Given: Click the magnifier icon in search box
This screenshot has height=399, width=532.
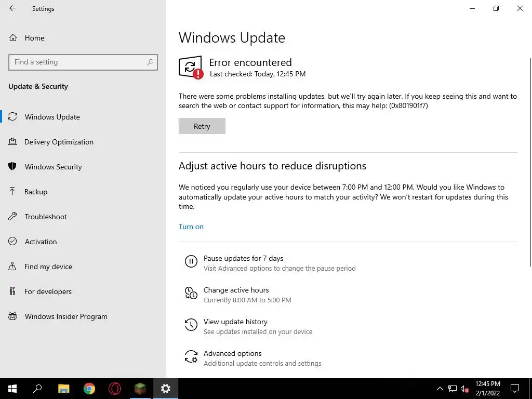Looking at the screenshot, I should pyautogui.click(x=150, y=62).
